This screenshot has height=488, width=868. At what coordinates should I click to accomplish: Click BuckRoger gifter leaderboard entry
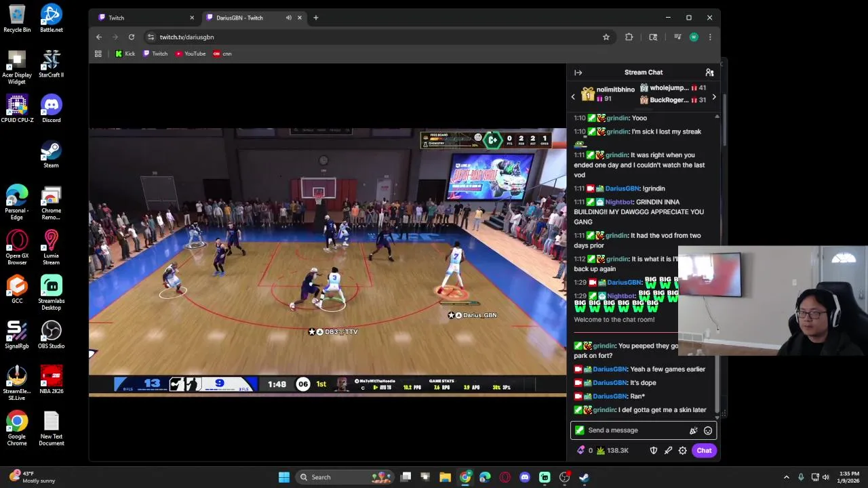coord(673,100)
